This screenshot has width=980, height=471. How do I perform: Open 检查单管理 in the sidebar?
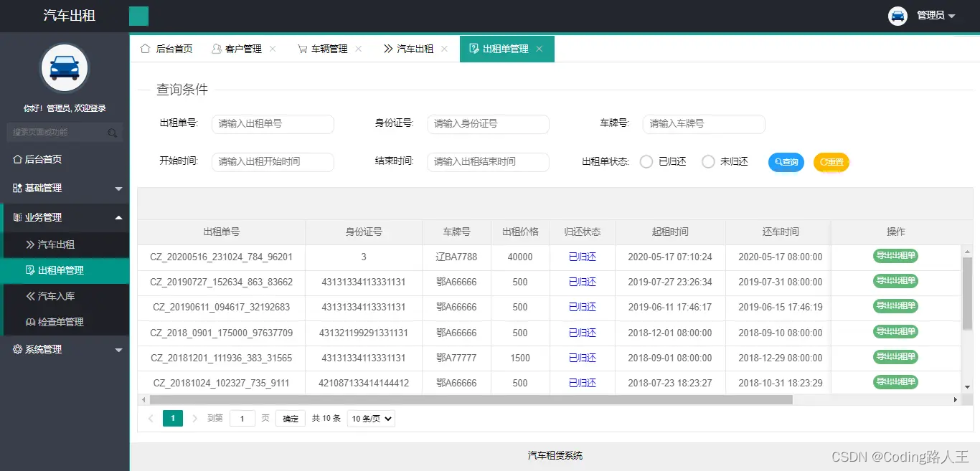[x=65, y=322]
